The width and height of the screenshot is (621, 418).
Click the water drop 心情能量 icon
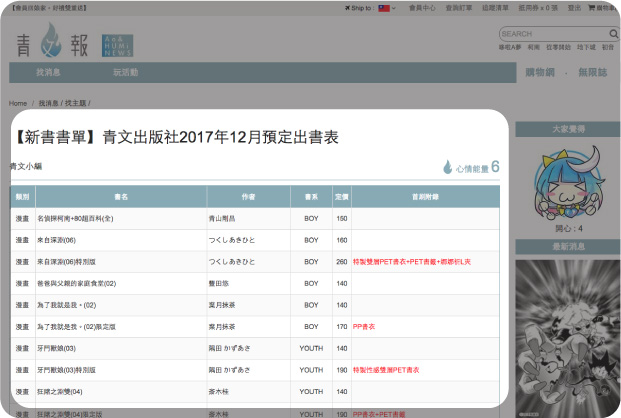click(x=448, y=167)
